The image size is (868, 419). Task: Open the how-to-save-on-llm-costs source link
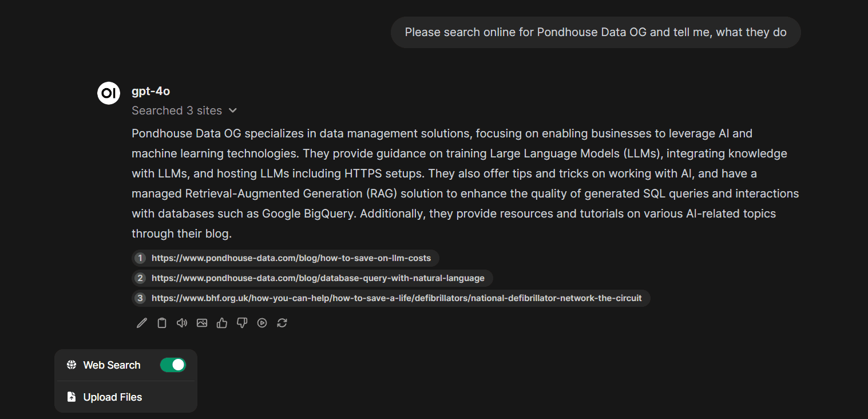pyautogui.click(x=291, y=258)
